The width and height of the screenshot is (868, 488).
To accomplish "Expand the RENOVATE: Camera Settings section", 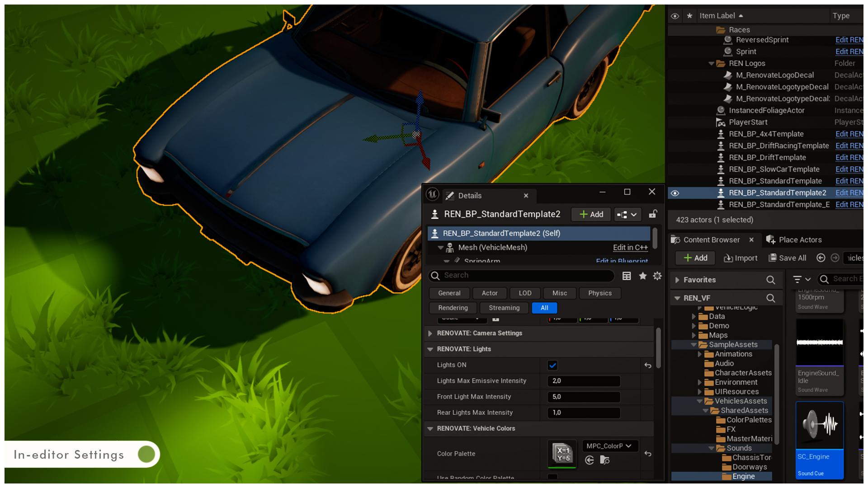I will coord(430,333).
